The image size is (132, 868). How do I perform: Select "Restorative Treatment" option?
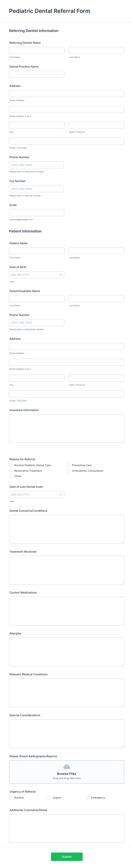11,471
